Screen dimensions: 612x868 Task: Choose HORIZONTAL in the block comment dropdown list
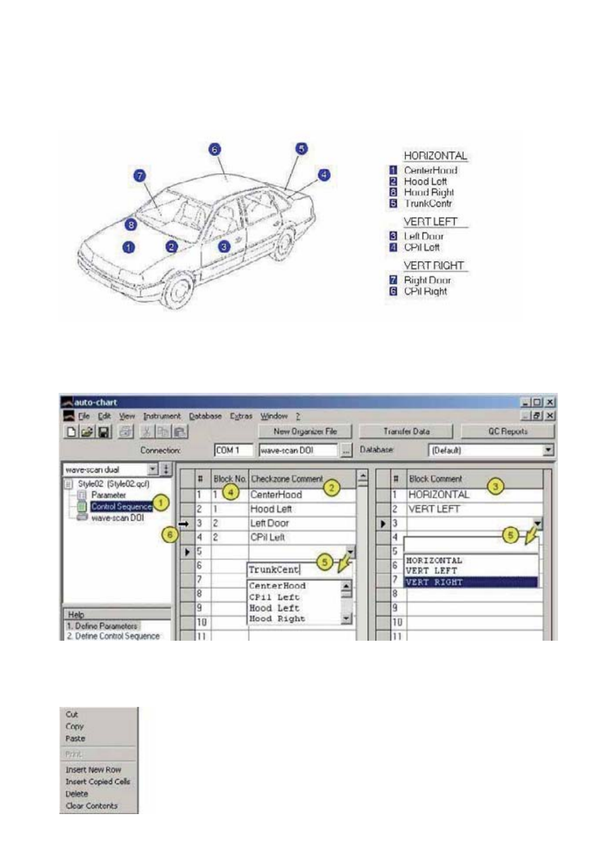(x=471, y=560)
